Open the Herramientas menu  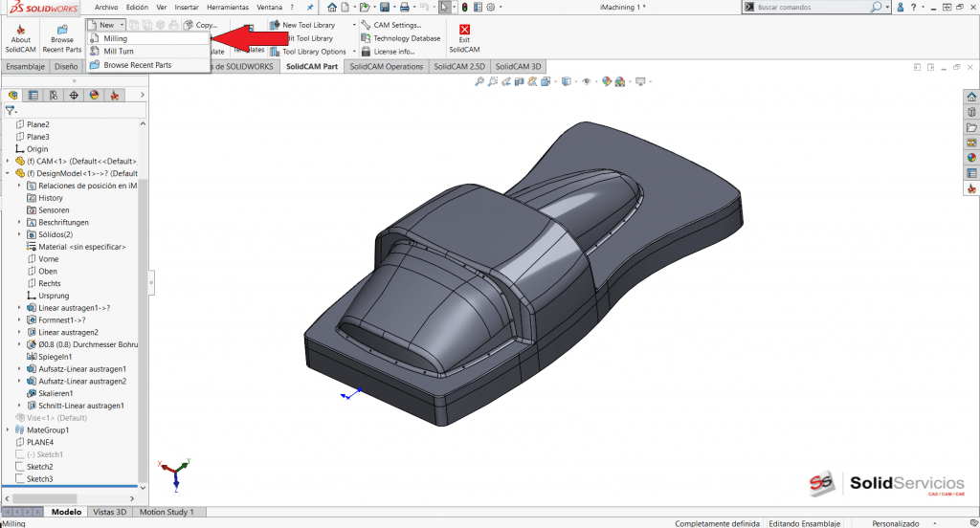pyautogui.click(x=227, y=7)
